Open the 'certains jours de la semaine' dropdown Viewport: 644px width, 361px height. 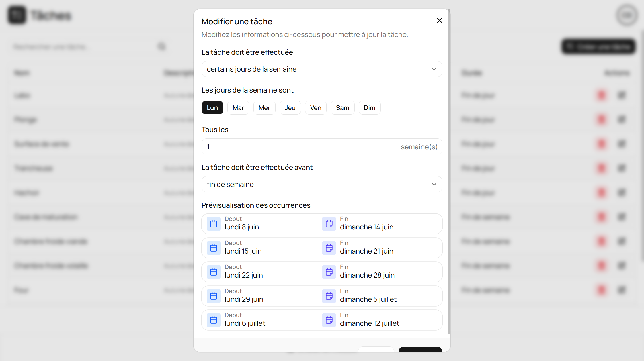322,69
